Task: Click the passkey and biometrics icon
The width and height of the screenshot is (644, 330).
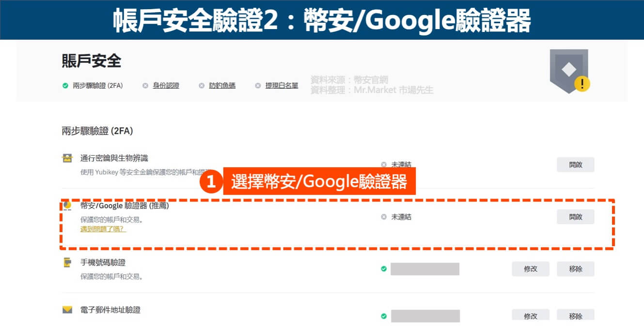Action: [67, 158]
